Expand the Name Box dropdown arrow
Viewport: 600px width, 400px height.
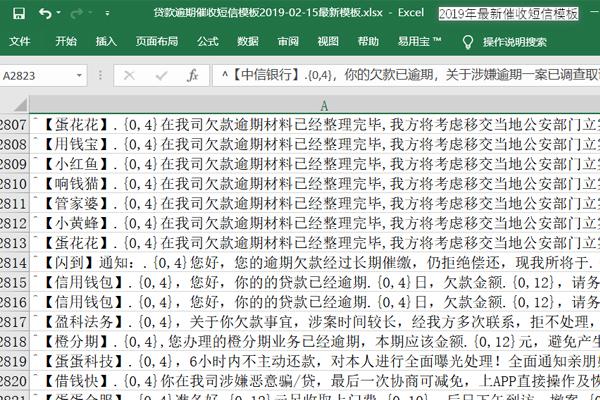[x=79, y=75]
